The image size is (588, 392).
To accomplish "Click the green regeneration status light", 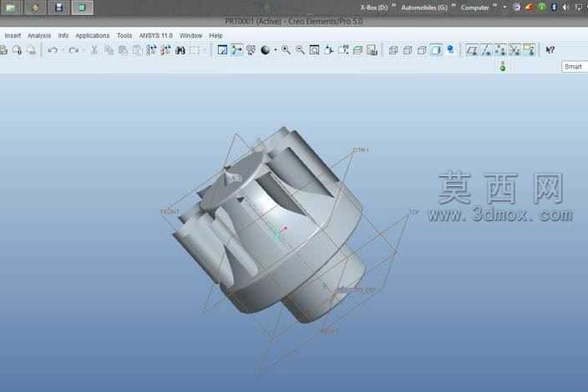I will tap(503, 67).
